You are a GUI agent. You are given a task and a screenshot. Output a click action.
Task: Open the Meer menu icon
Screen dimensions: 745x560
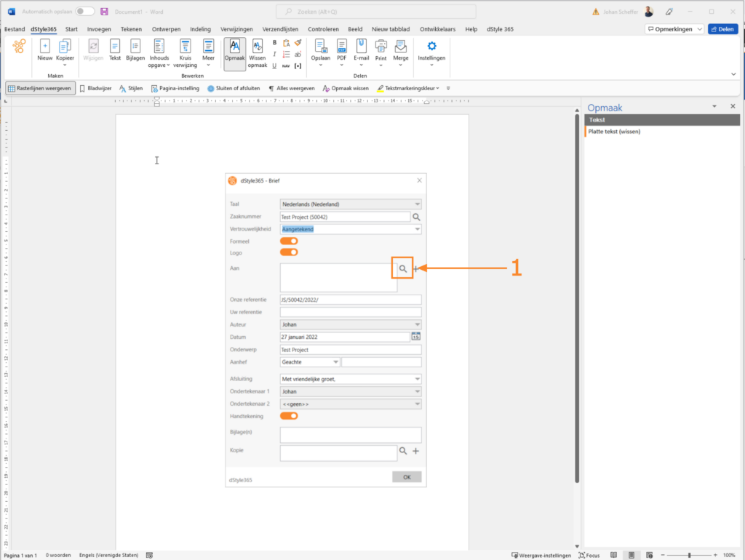pyautogui.click(x=208, y=47)
